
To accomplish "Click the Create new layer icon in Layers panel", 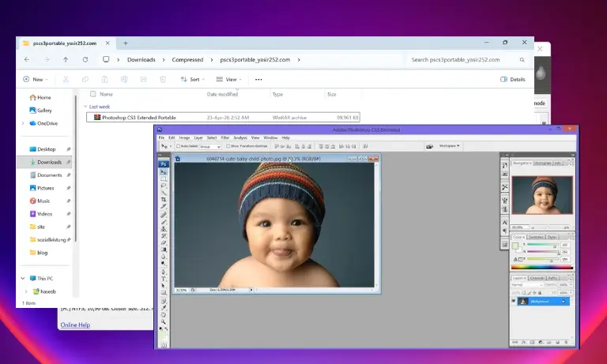I will tap(558, 342).
